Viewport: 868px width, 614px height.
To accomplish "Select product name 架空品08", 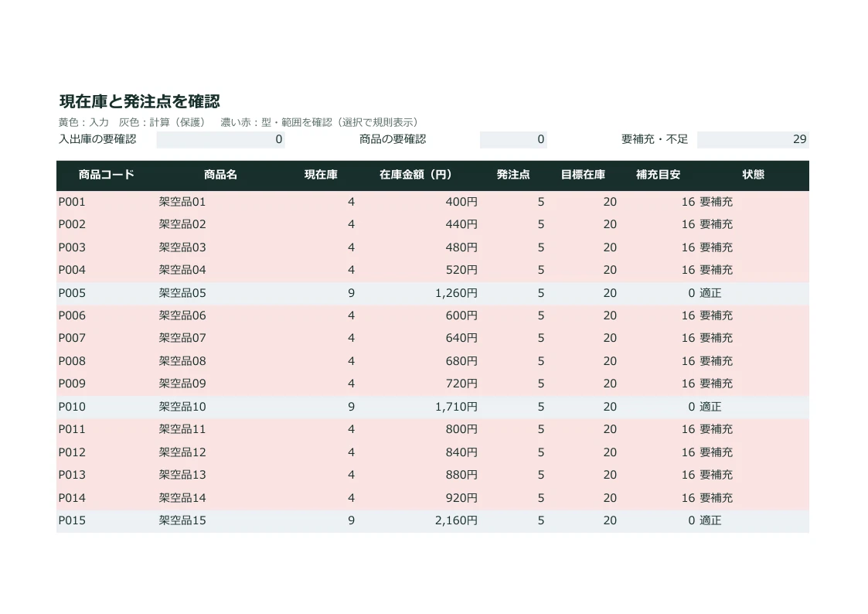I will [x=182, y=361].
